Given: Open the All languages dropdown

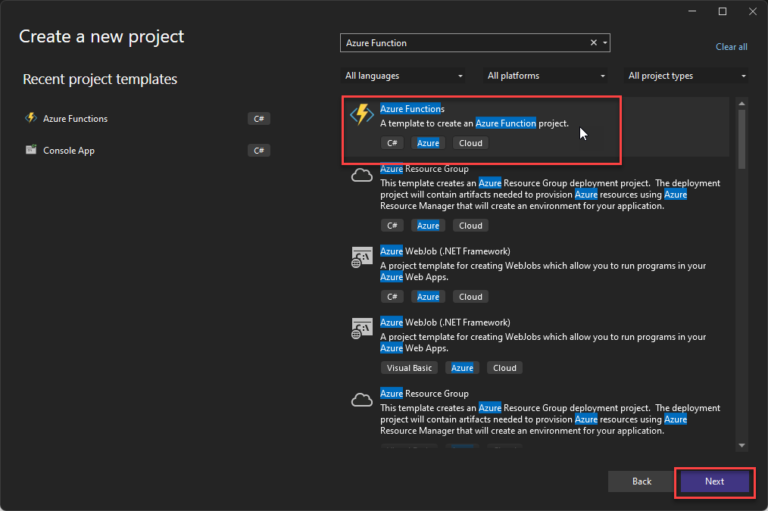Looking at the screenshot, I should pos(404,76).
